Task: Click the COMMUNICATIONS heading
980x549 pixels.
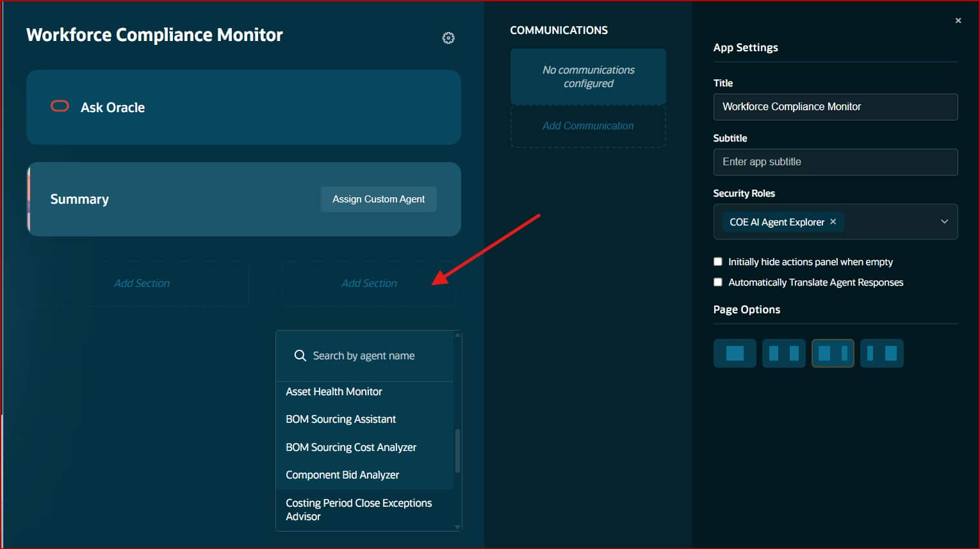Action: pyautogui.click(x=559, y=30)
